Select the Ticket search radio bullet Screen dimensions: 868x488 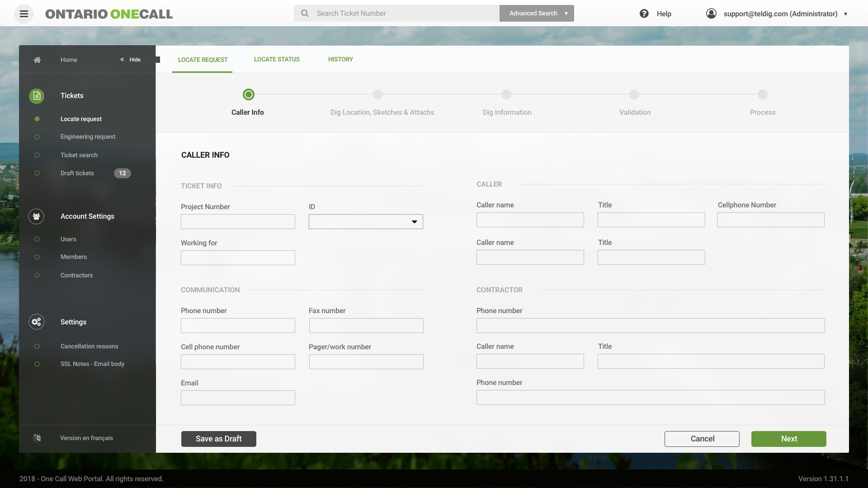(37, 155)
